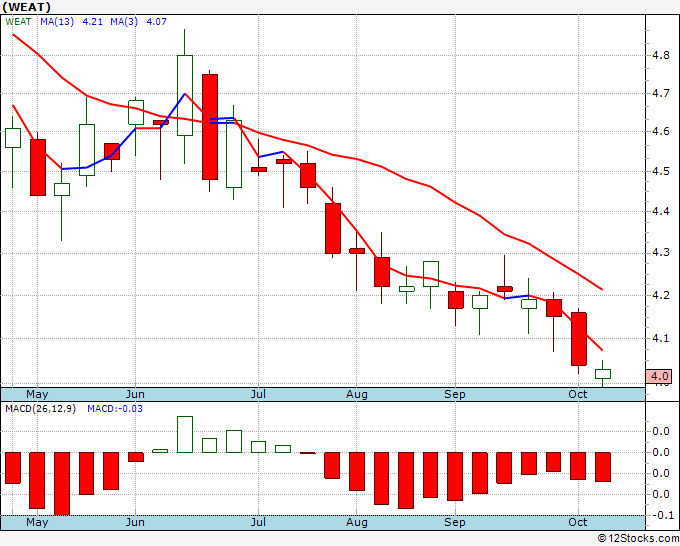The width and height of the screenshot is (680, 546).
Task: Click the 4.7 price axis label
Action: [x=660, y=93]
